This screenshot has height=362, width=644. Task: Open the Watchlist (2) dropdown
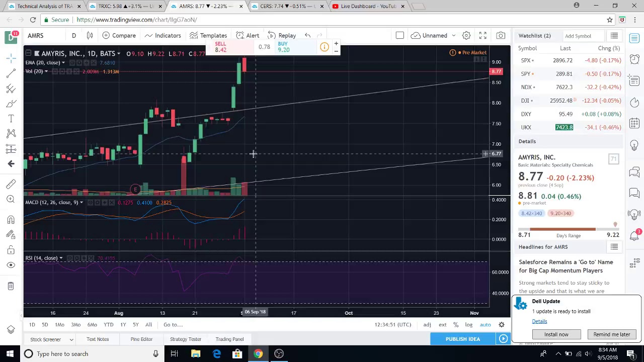click(x=534, y=36)
